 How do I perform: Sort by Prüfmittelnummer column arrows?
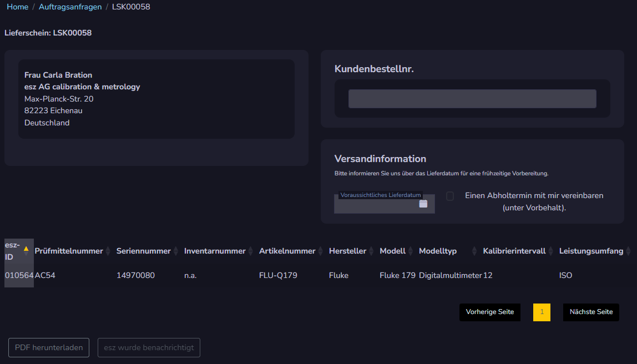(108, 251)
